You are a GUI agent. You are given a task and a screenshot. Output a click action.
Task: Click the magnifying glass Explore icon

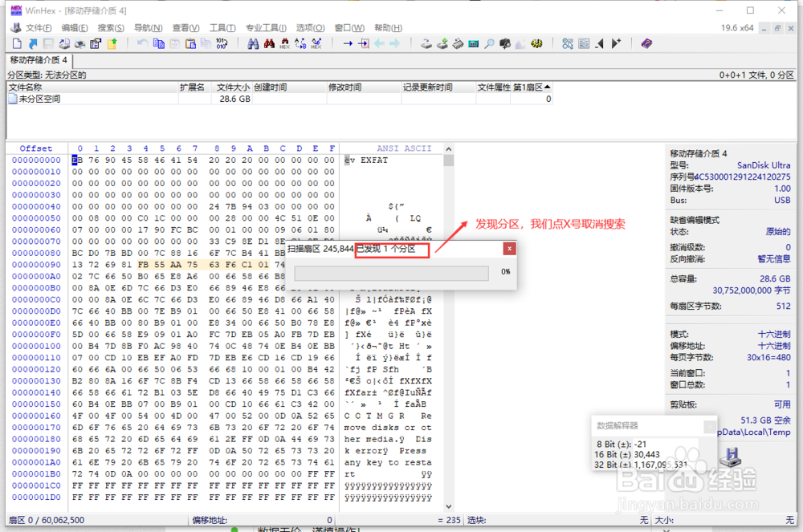pos(490,43)
